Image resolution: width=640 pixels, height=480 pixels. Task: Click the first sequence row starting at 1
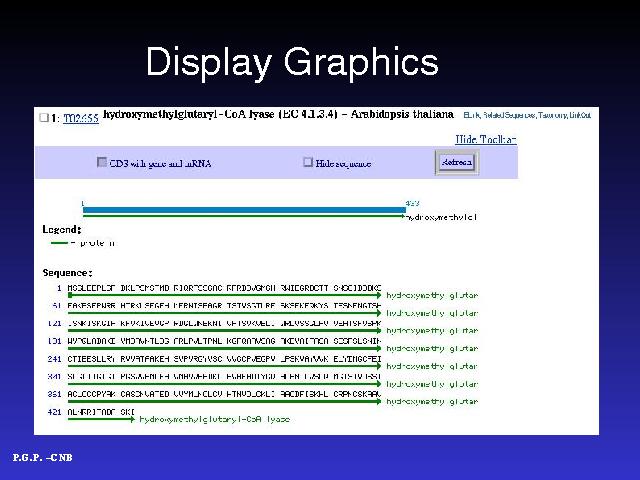(x=224, y=287)
